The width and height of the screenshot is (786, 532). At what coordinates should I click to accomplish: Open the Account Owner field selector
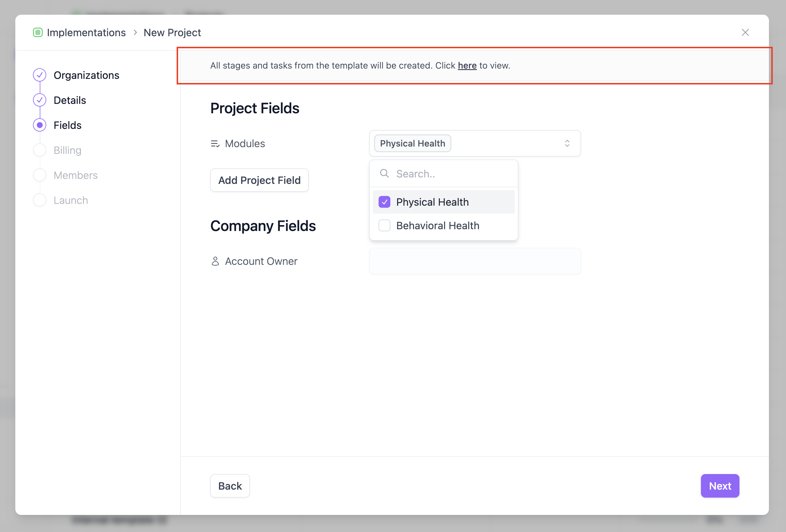click(475, 261)
